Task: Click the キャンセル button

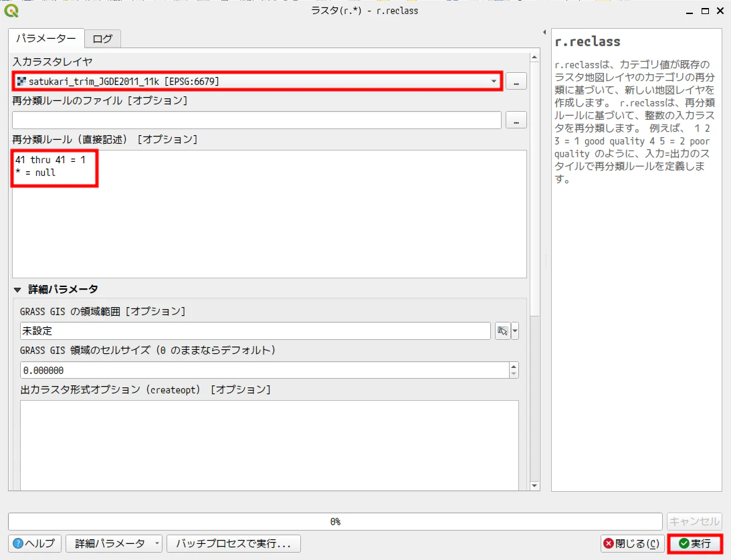Action: [694, 521]
